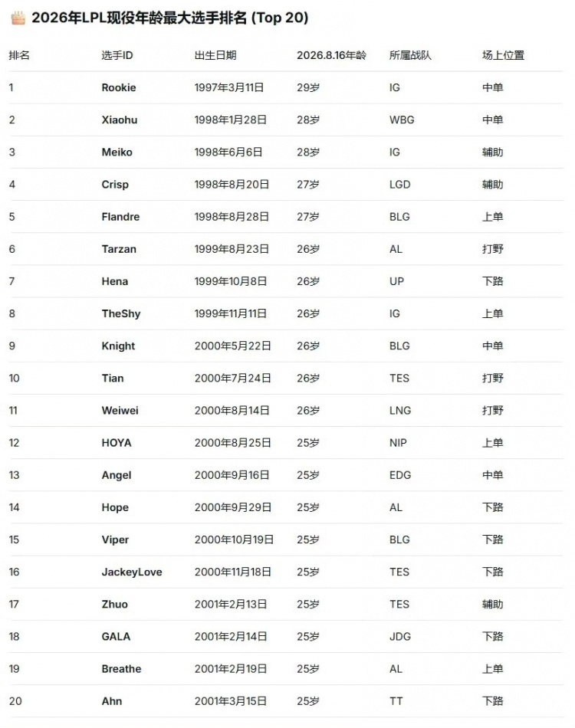This screenshot has height=728, width=575.
Task: Select player name TheShy
Action: click(x=121, y=314)
